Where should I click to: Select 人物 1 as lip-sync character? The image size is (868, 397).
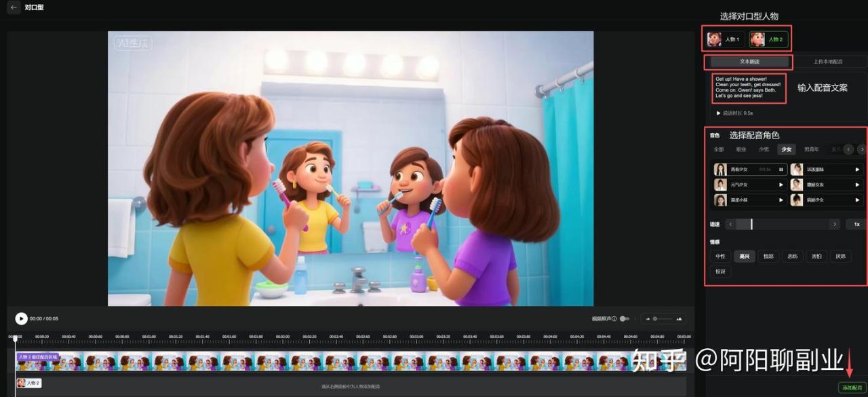[x=724, y=39]
